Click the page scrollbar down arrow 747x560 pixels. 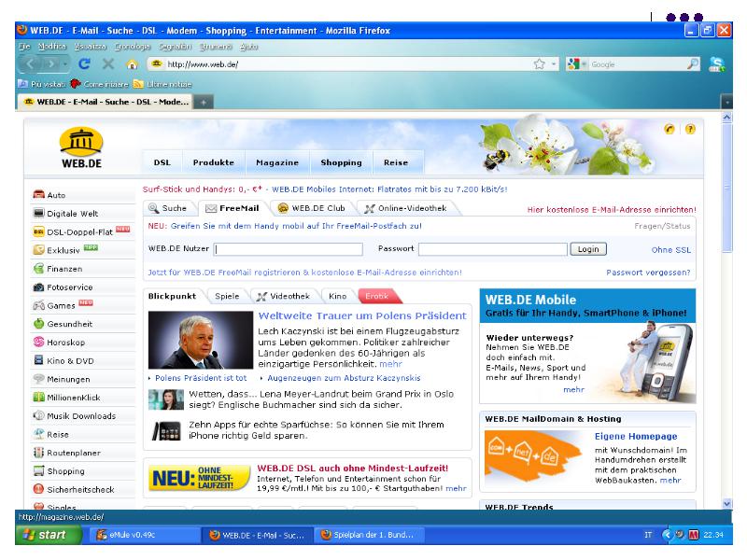click(726, 503)
